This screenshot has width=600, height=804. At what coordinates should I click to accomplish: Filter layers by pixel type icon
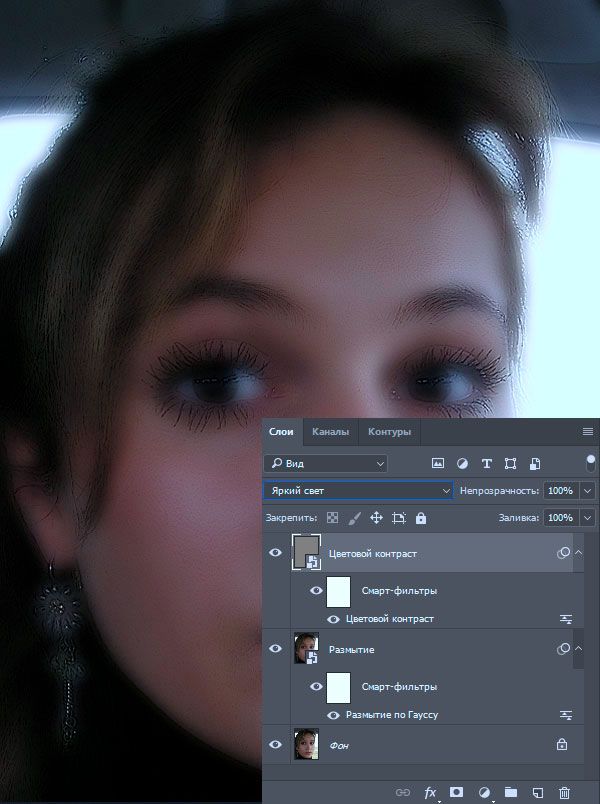point(437,464)
